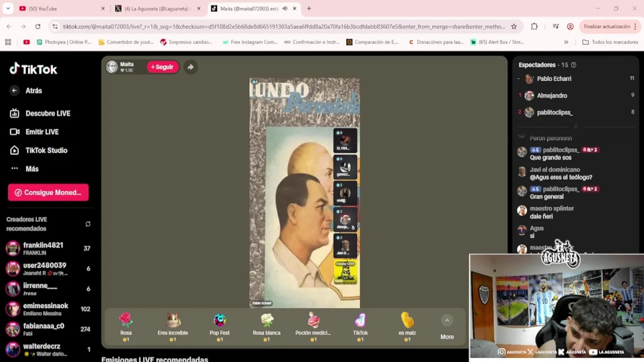Image resolution: width=644 pixels, height=362 pixels.
Task: Open media controls icon
Action: tap(555, 27)
